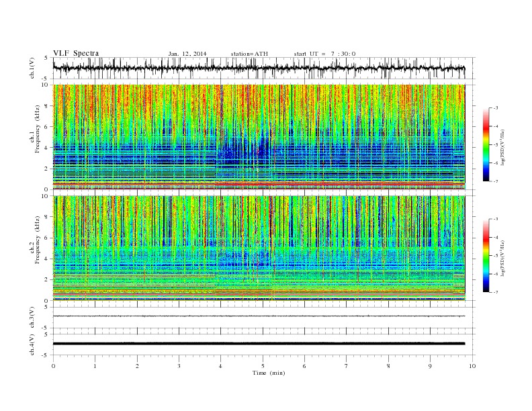Click the "ch.4(V)" axis label
532x411 pixels.
(32, 345)
